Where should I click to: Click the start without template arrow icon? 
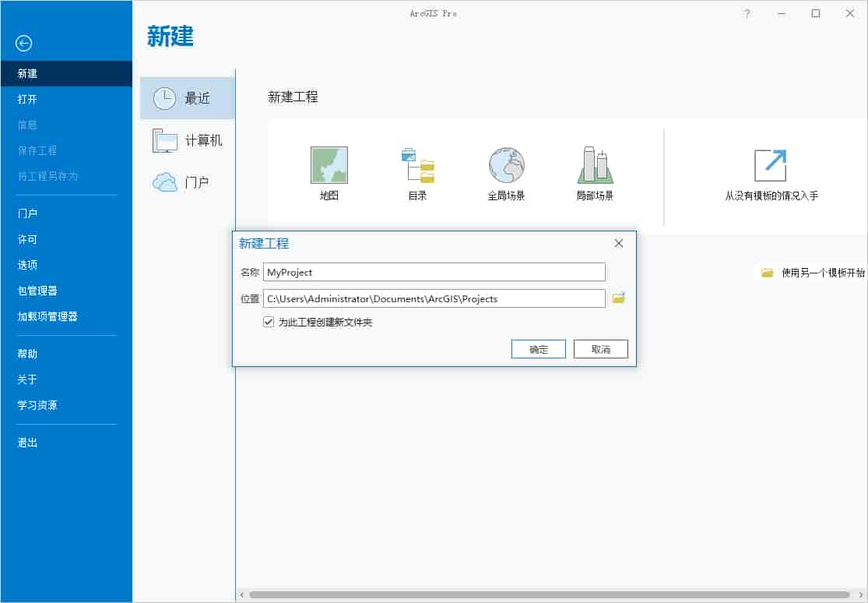coord(771,165)
